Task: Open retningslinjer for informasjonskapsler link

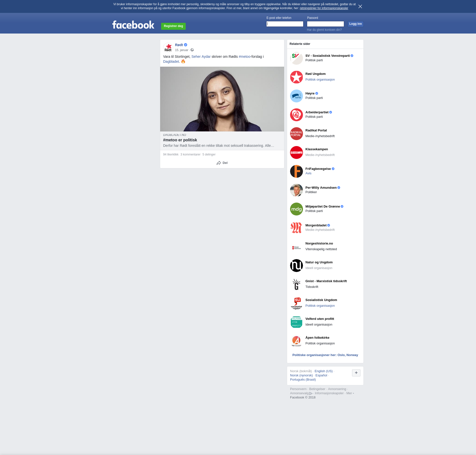Action: coord(324,8)
